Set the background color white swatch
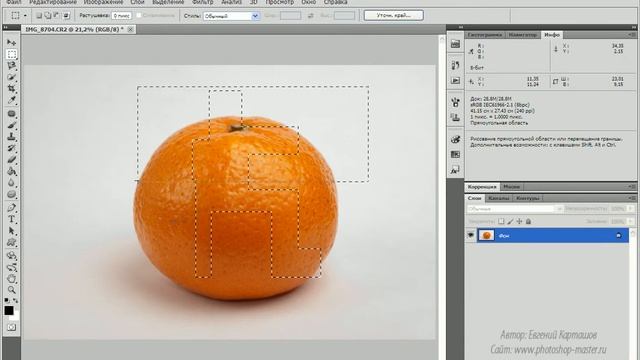The height and width of the screenshot is (360, 640). (x=16, y=315)
